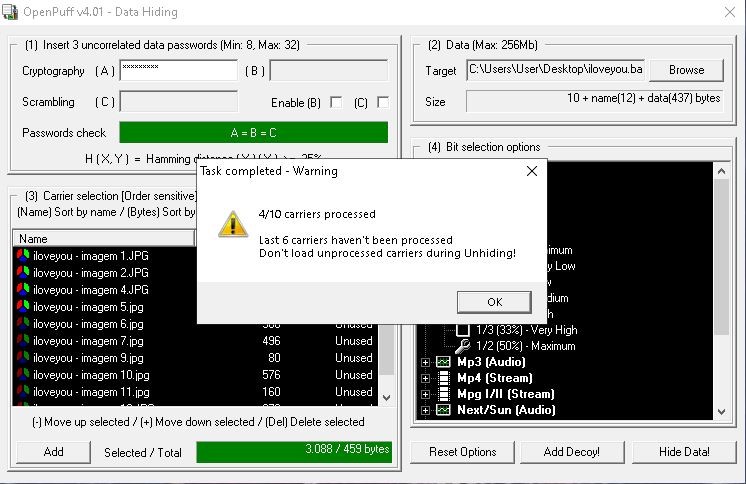Click the wrench icon for 1/2 (50%) Maximum
Viewport: 746px width, 484px height.
pyautogui.click(x=462, y=346)
